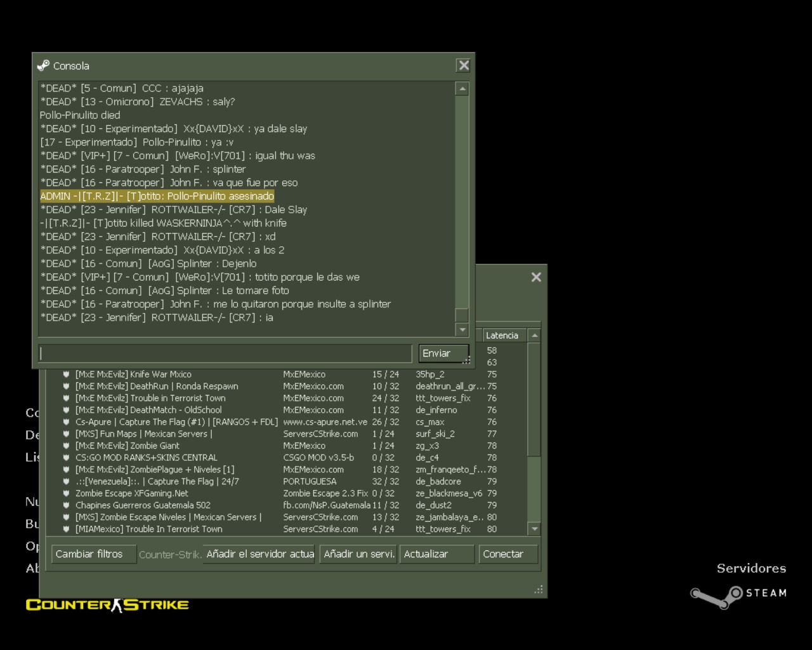Click map name surf_ski_2
Image resolution: width=812 pixels, height=650 pixels.
(435, 434)
